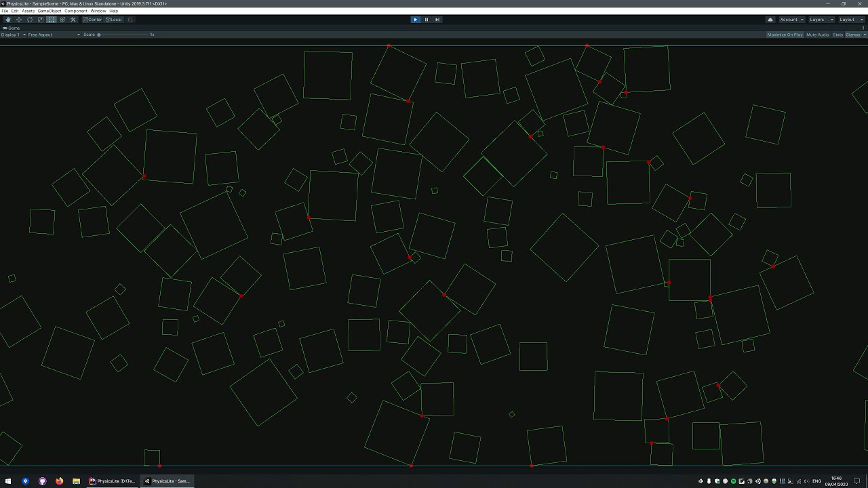Toggle Stats overlay
Screen dimensions: 868x488
coord(837,35)
